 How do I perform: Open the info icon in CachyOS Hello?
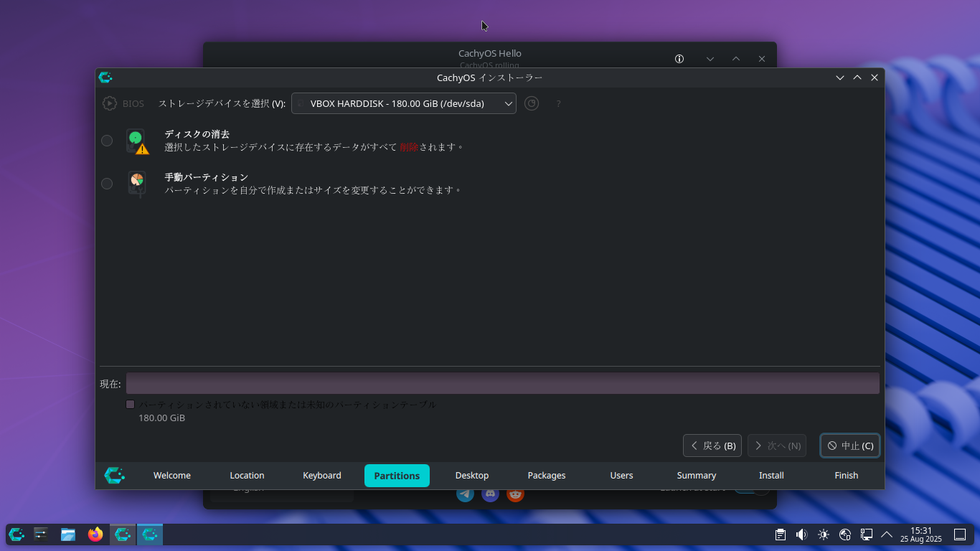point(679,59)
